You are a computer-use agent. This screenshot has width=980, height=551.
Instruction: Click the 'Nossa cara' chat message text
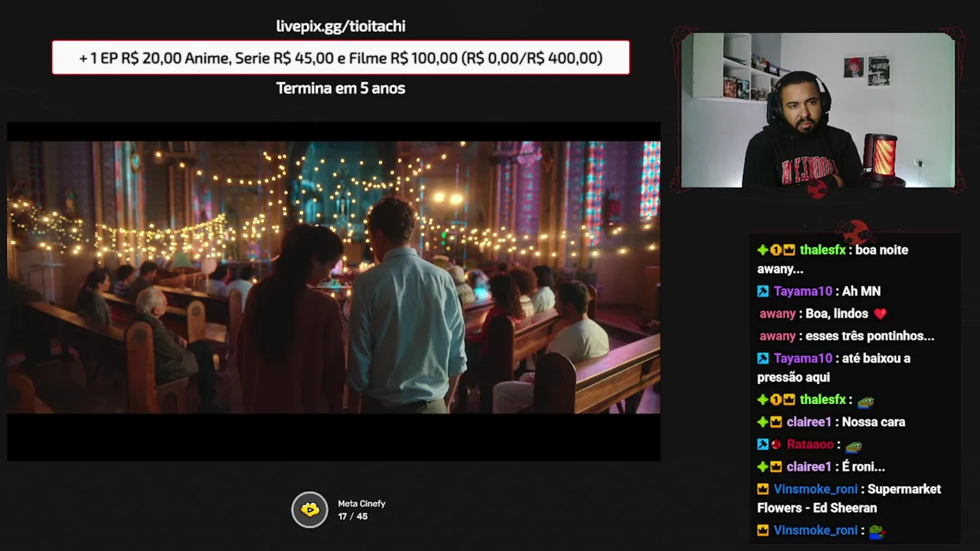[873, 422]
